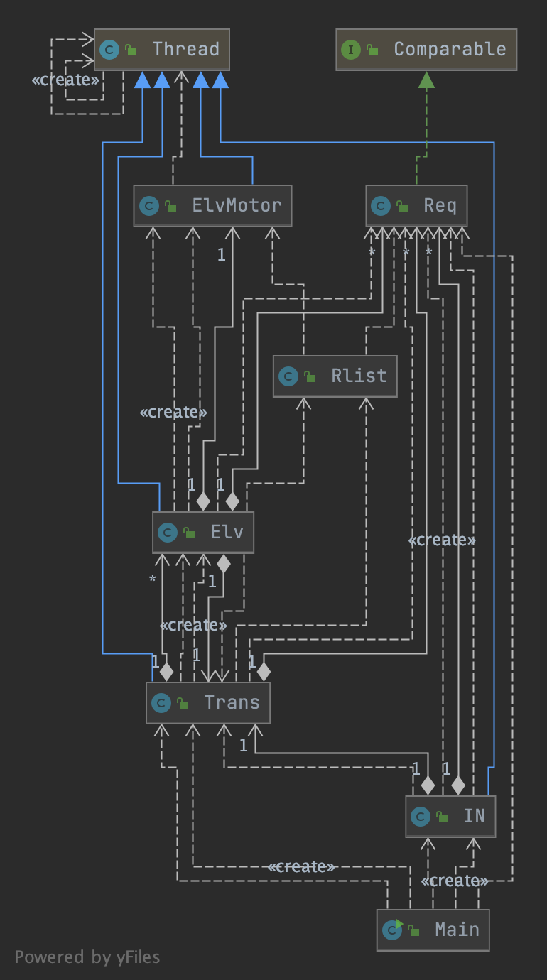Click the lock icon on Elv
The width and height of the screenshot is (547, 980).
pos(189,533)
